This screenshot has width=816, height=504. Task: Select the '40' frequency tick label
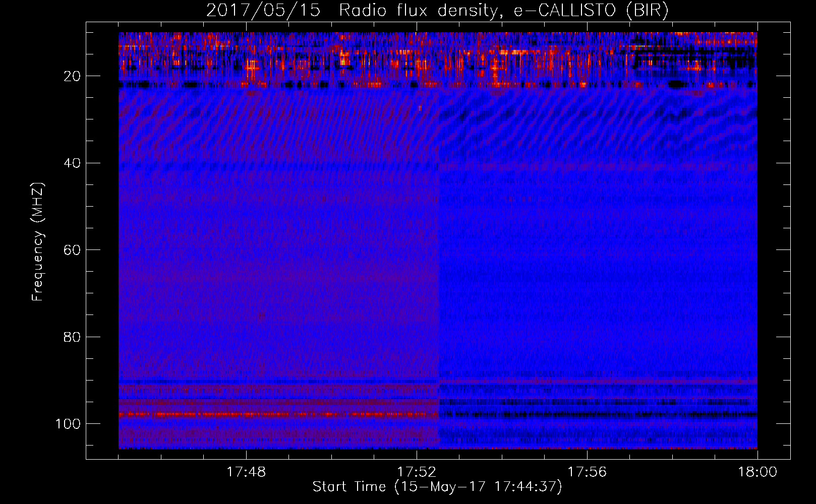[x=72, y=163]
